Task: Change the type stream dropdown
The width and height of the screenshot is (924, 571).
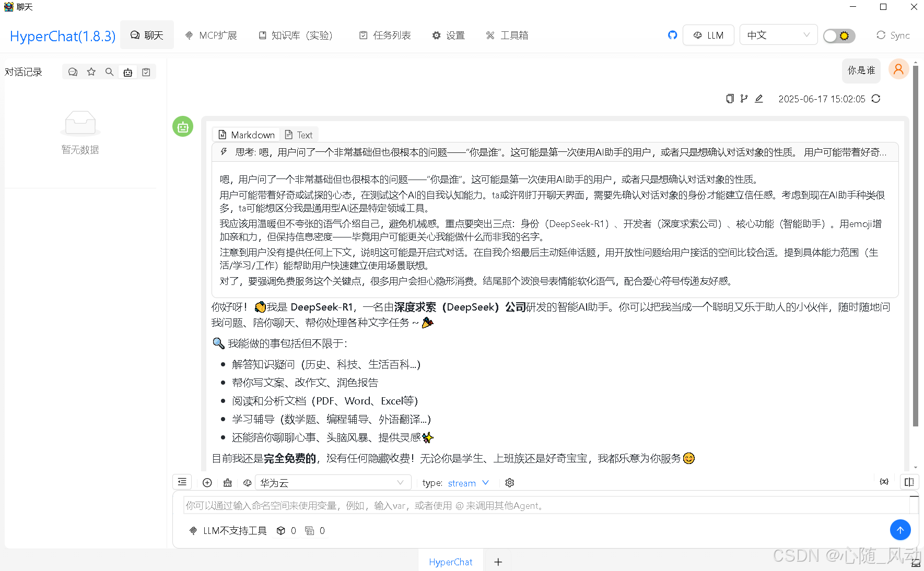Action: tap(468, 483)
